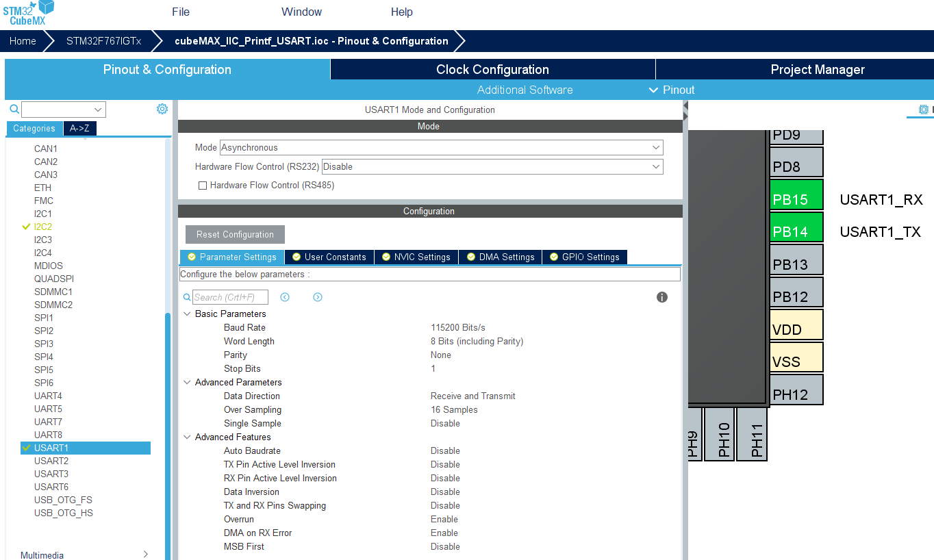The height and width of the screenshot is (560, 934).
Task: Click the STM32F767IGTx breadcrumb
Action: click(x=103, y=41)
